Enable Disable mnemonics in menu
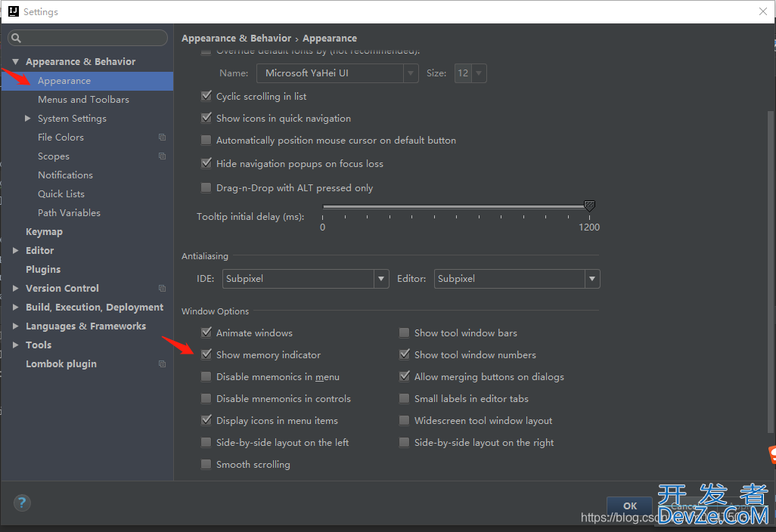Screen dimensions: 776x532 coord(206,376)
